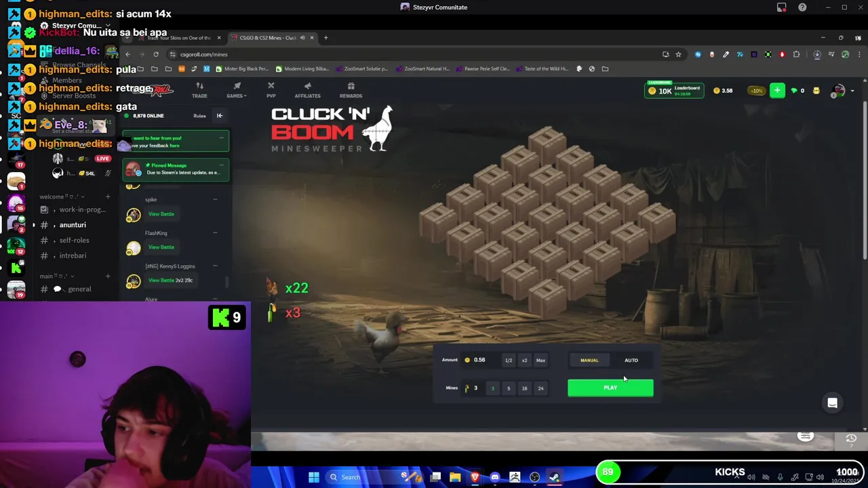This screenshot has width=868, height=488.
Task: Open Windows Start menu
Action: pyautogui.click(x=314, y=477)
